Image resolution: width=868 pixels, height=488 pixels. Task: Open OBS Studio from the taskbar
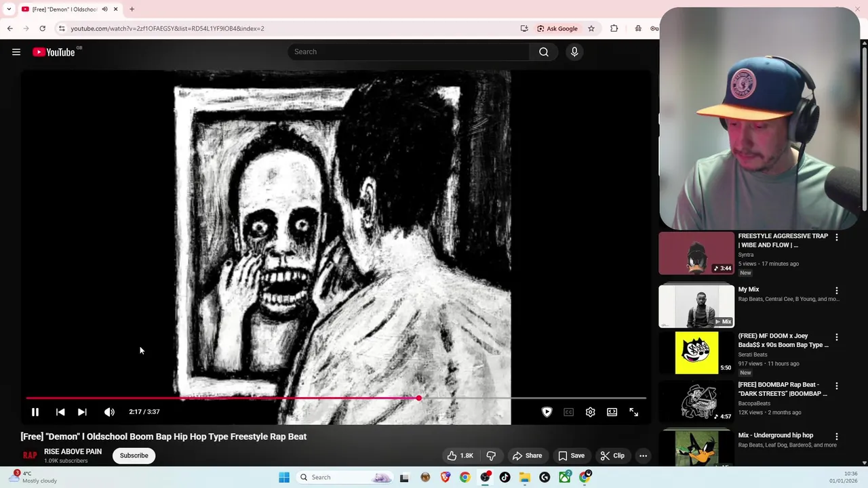pos(485,477)
